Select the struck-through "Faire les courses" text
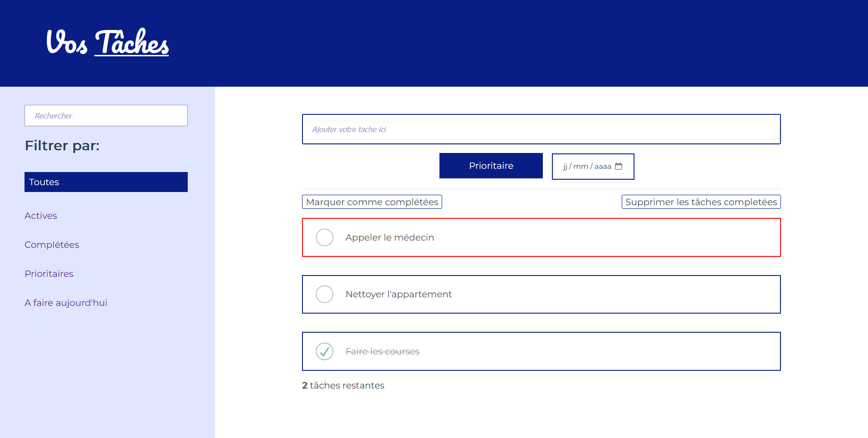 click(383, 351)
